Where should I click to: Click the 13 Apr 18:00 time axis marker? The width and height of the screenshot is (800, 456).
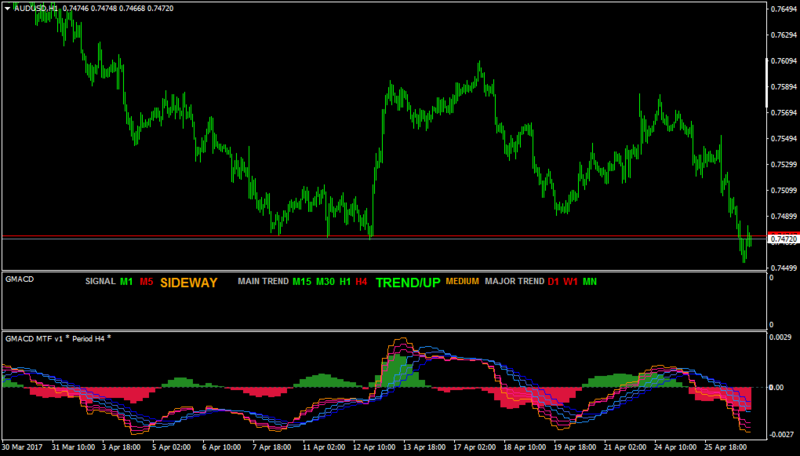(x=424, y=447)
